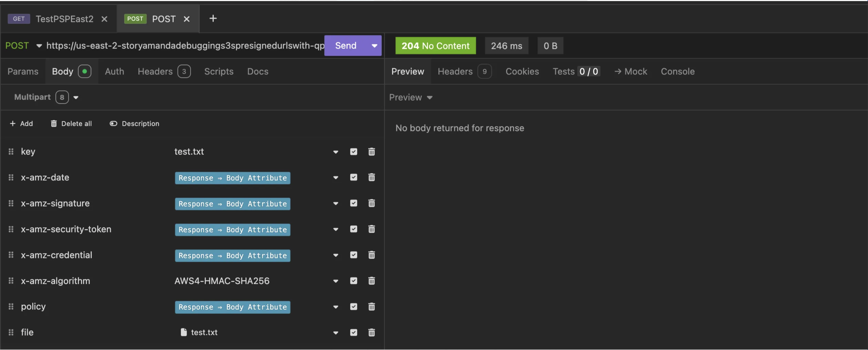Delete the policy row
Screen dimensions: 868x350
(371, 307)
